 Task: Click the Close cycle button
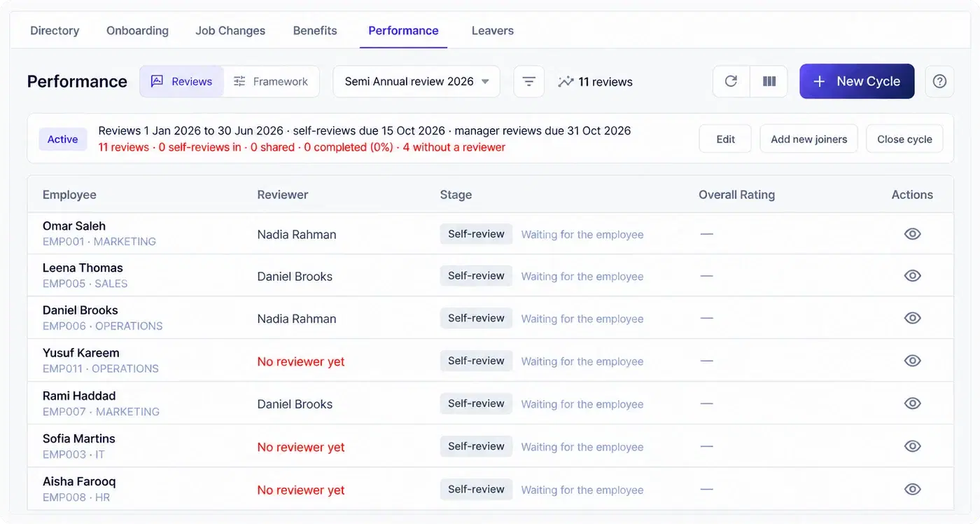[904, 139]
